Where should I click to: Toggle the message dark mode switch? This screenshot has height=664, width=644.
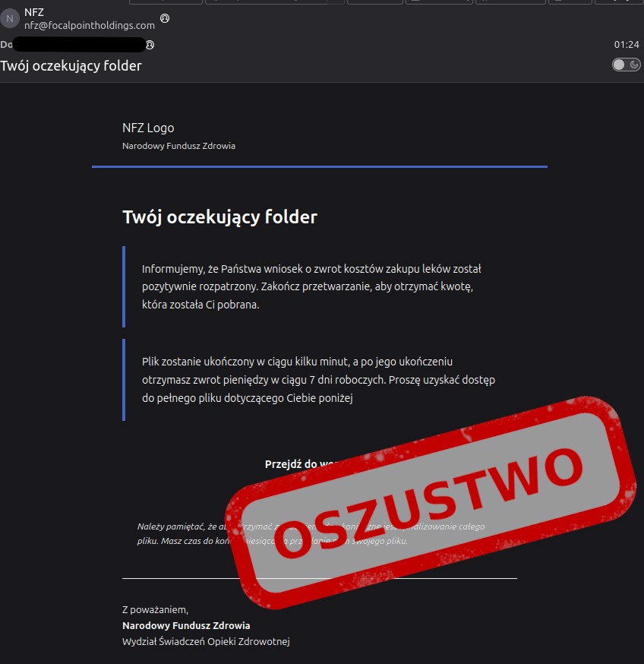(627, 65)
